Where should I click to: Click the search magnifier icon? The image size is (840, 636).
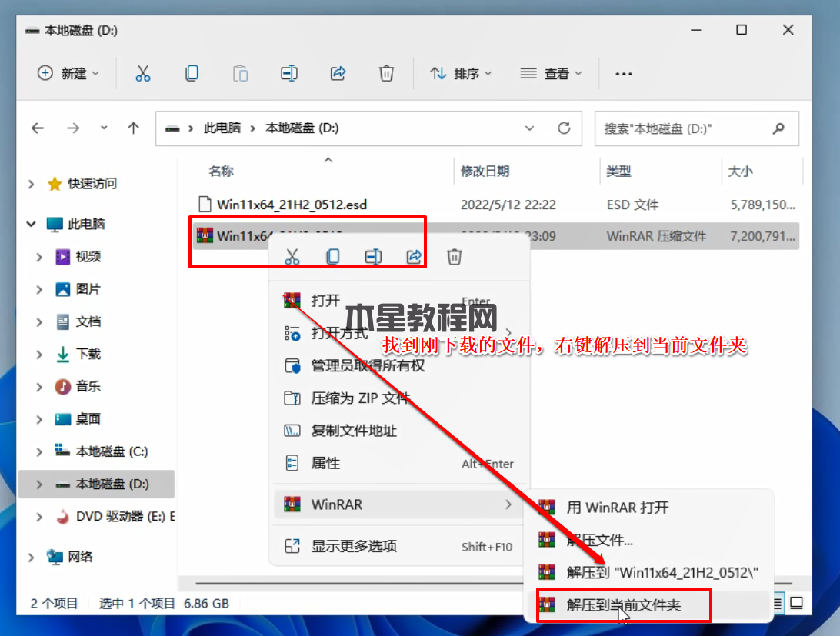click(x=779, y=128)
